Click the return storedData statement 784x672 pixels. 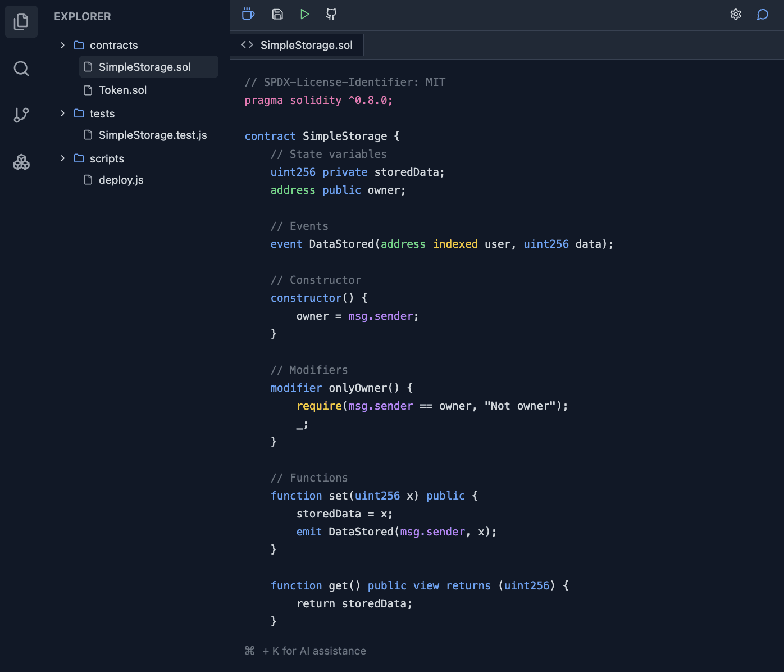354,603
